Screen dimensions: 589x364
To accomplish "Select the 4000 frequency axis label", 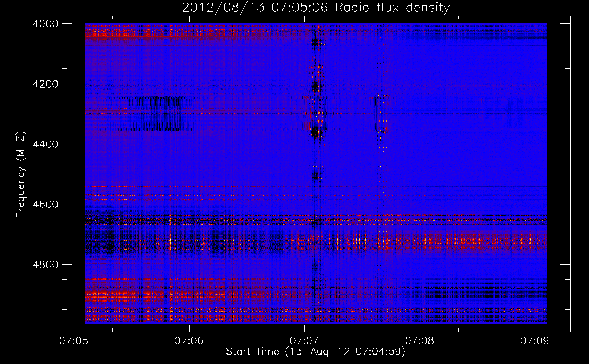I will click(46, 24).
